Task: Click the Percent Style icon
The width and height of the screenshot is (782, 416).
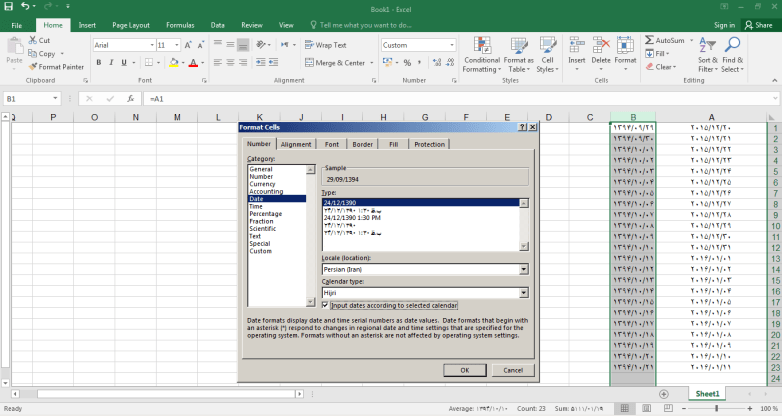Action: (407, 62)
